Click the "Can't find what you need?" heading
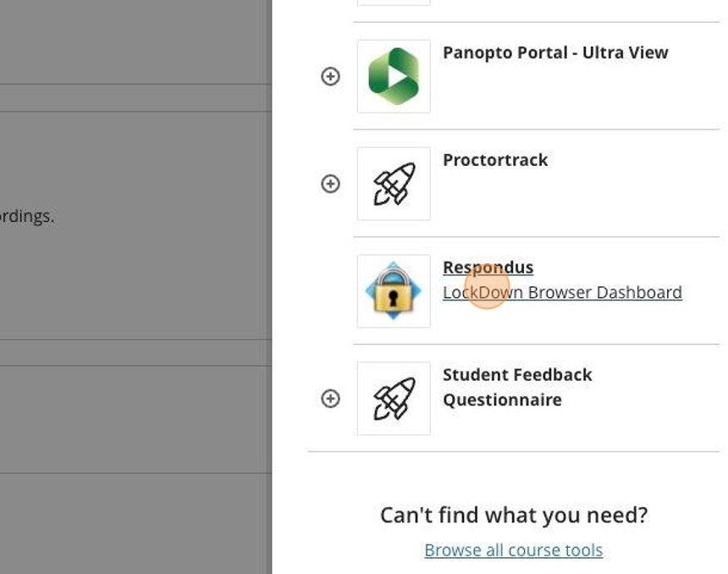Viewport: 728px width, 574px height. click(513, 515)
